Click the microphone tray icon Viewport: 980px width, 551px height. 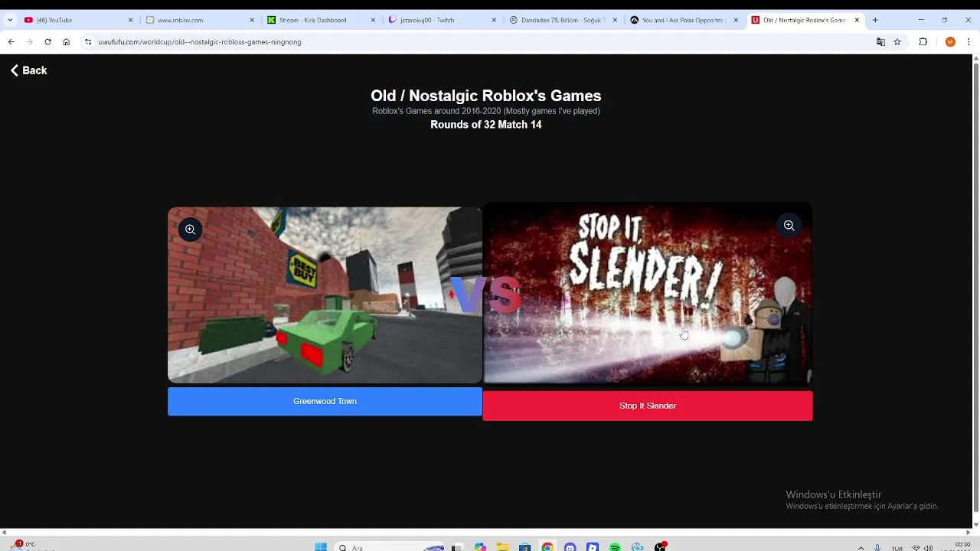[x=877, y=547]
